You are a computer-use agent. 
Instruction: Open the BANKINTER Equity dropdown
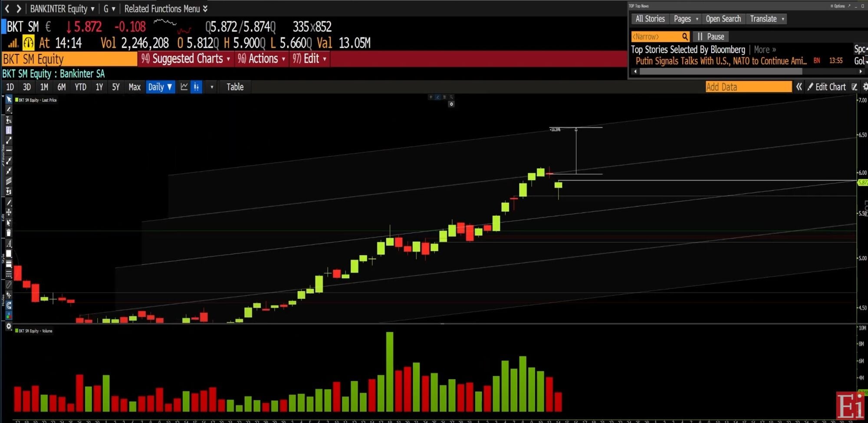tap(62, 9)
